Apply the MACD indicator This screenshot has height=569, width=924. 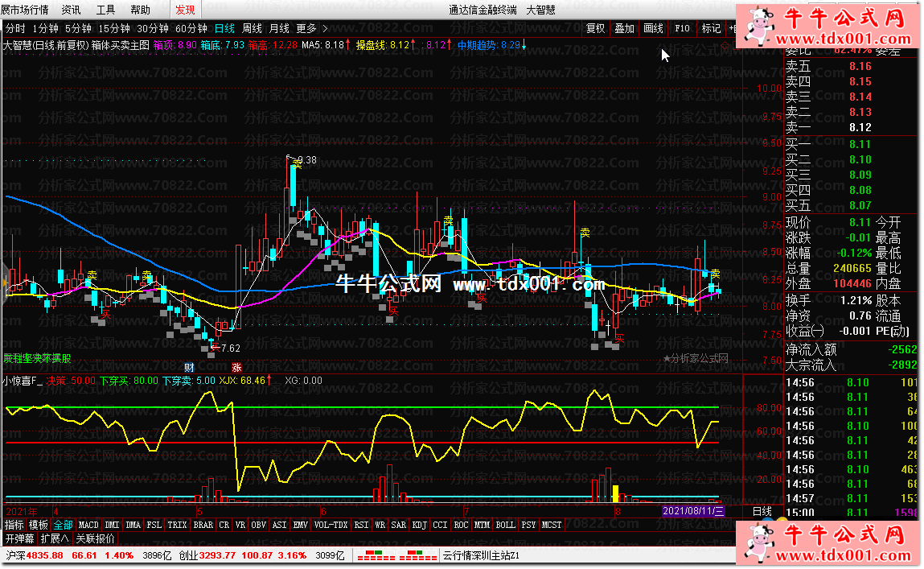click(x=88, y=525)
